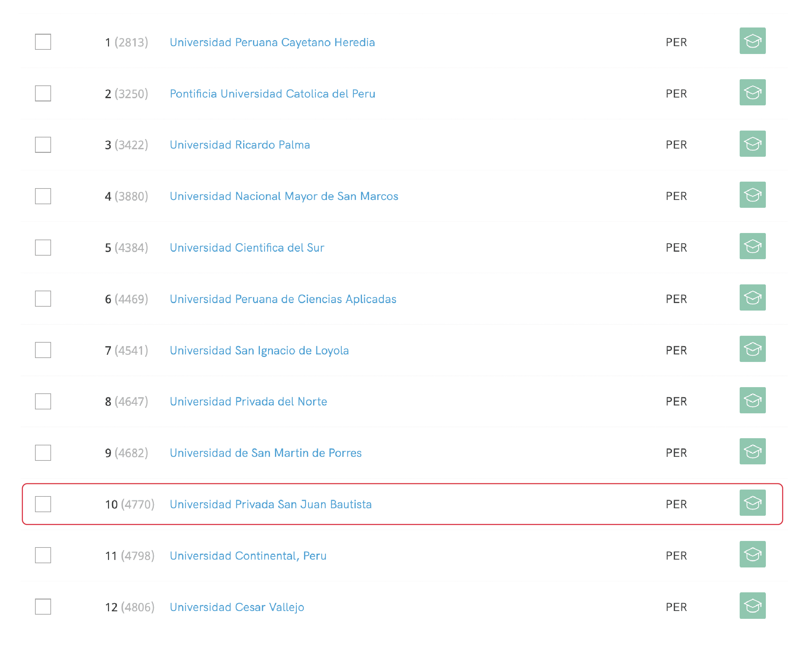
Task: Select checkbox for Universidad Cientifica del Sur
Action: pyautogui.click(x=43, y=247)
